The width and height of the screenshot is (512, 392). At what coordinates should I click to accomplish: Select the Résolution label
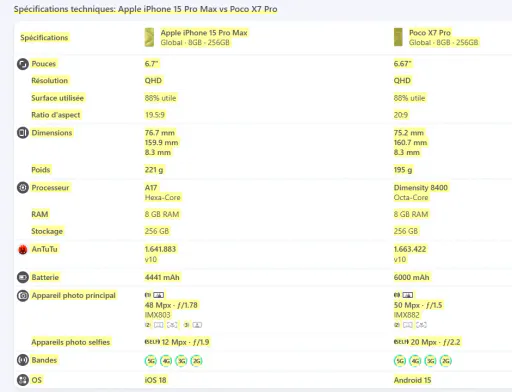point(50,81)
